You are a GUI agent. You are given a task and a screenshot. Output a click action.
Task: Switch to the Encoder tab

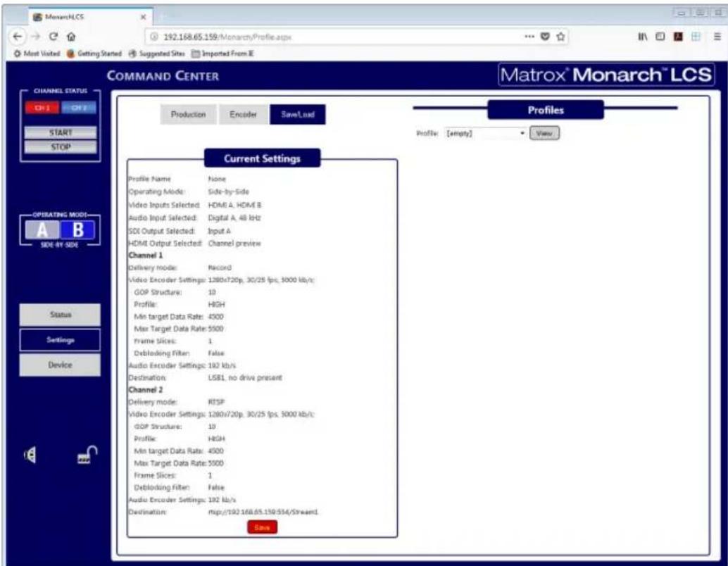[x=243, y=114]
